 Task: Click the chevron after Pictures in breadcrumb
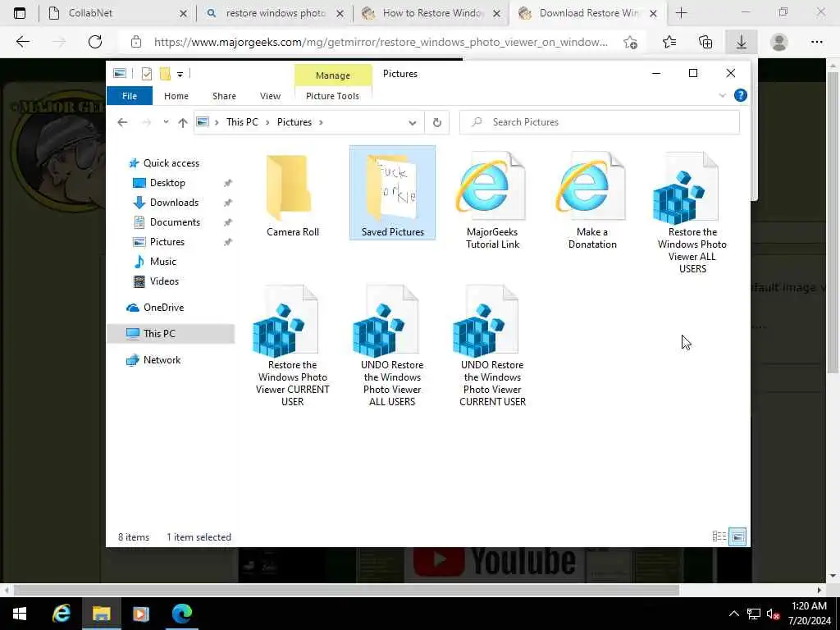(x=321, y=122)
